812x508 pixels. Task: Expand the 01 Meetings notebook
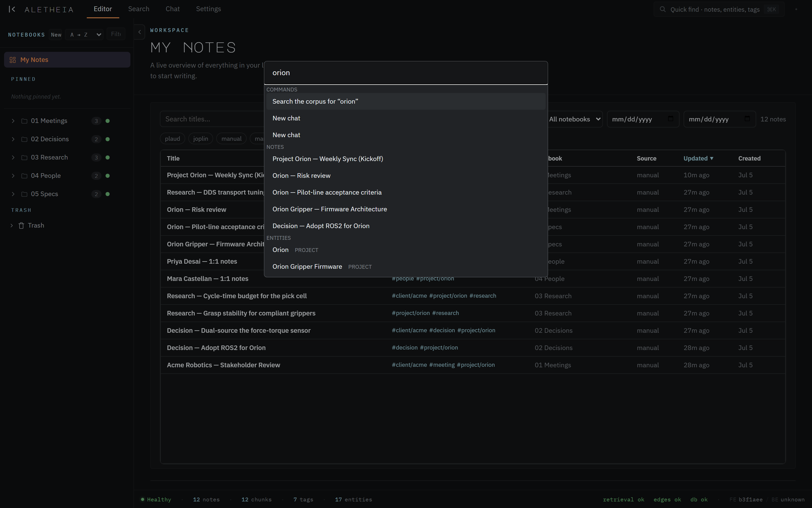point(13,121)
